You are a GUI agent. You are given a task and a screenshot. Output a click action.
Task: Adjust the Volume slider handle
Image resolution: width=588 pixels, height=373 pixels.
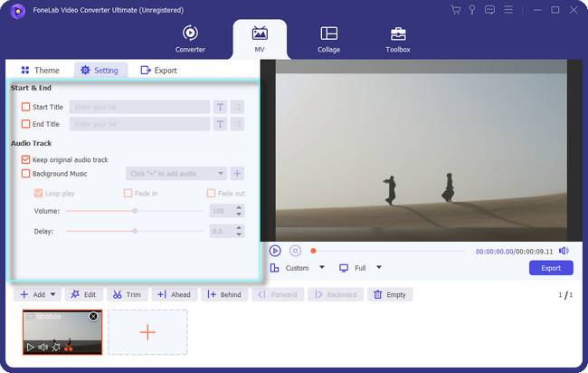(135, 211)
